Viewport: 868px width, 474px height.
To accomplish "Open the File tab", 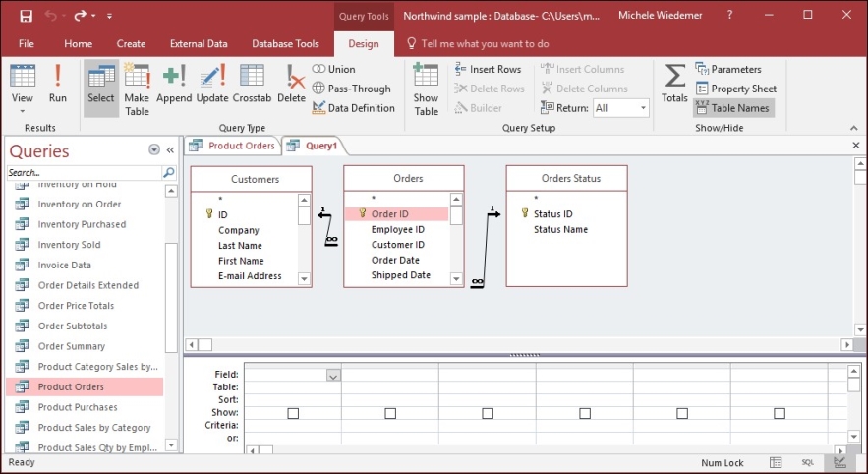I will pos(26,43).
